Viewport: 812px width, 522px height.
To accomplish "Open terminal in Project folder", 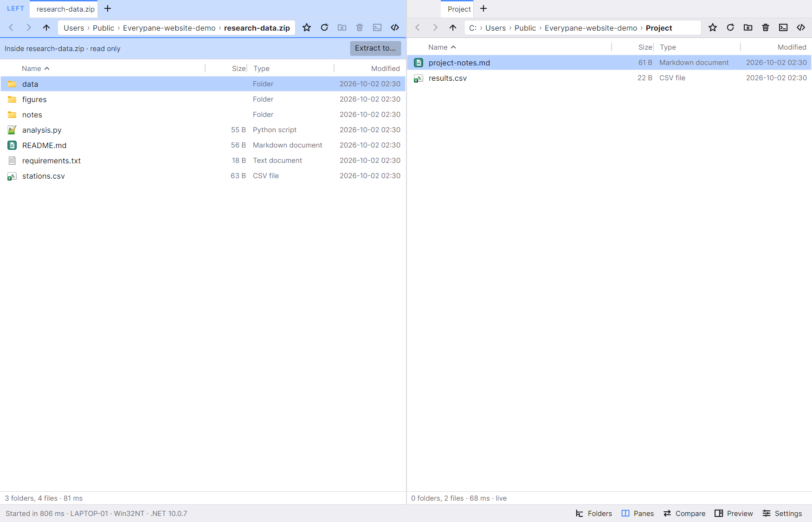I will [783, 28].
